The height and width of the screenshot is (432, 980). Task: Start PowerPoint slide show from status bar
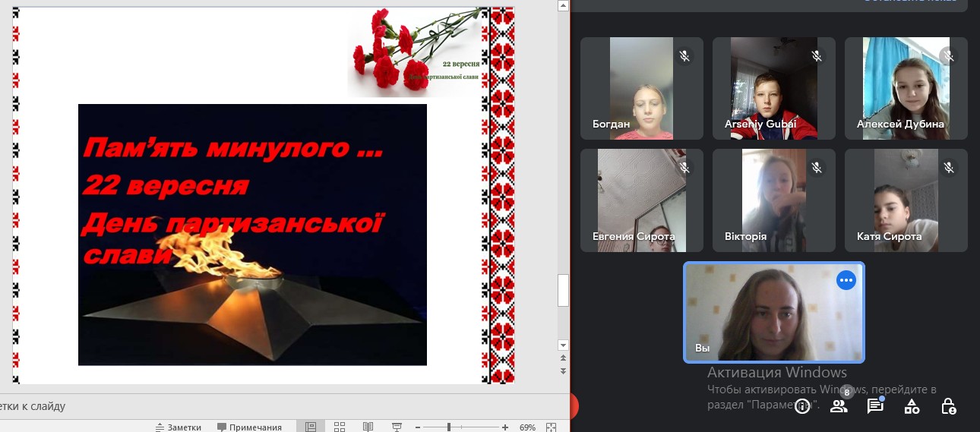[x=396, y=427]
